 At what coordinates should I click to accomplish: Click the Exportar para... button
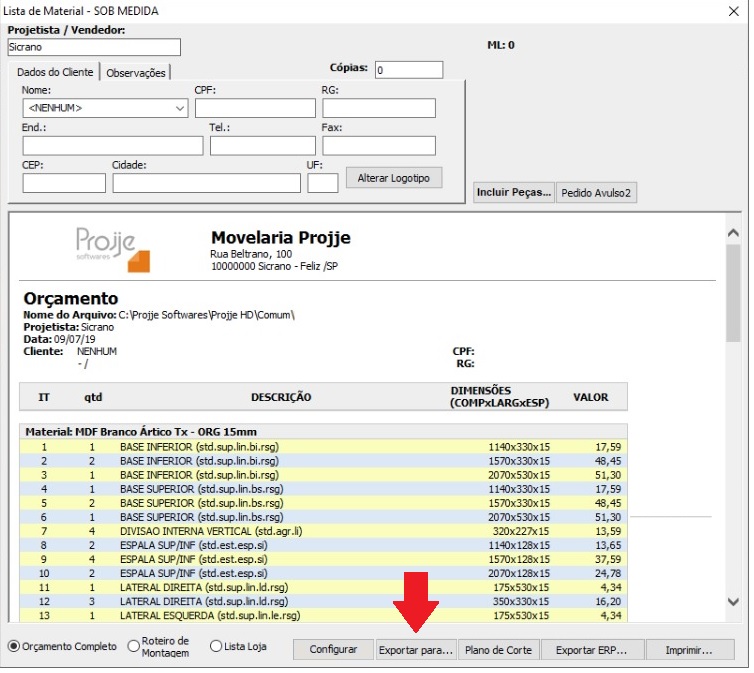(x=415, y=650)
